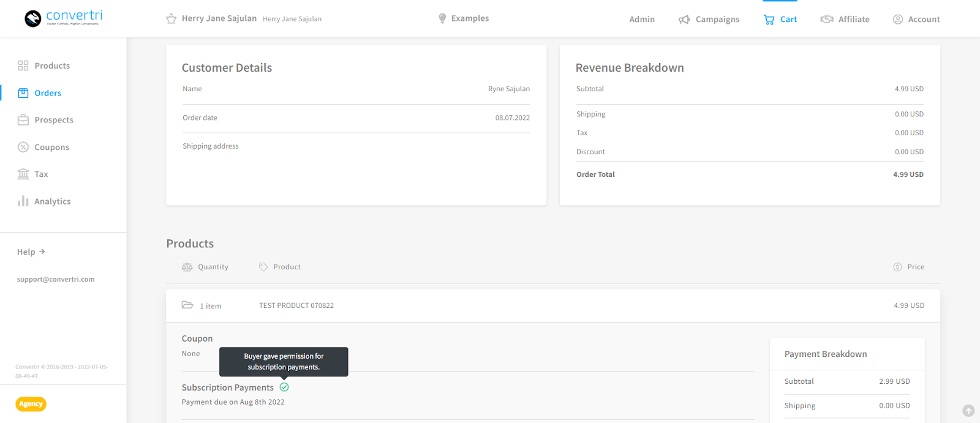980x423 pixels.
Task: Click the scroll-to-top arrow button
Action: [968, 411]
